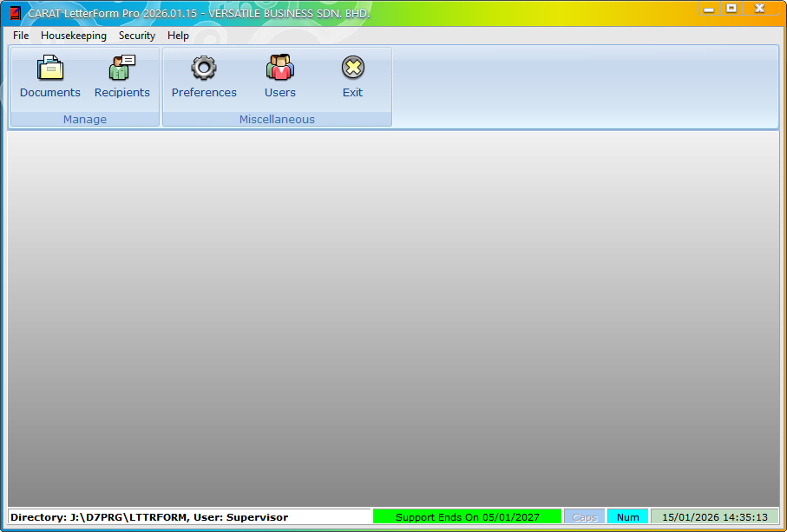Open the Security menu
The width and height of the screenshot is (787, 532).
[137, 36]
